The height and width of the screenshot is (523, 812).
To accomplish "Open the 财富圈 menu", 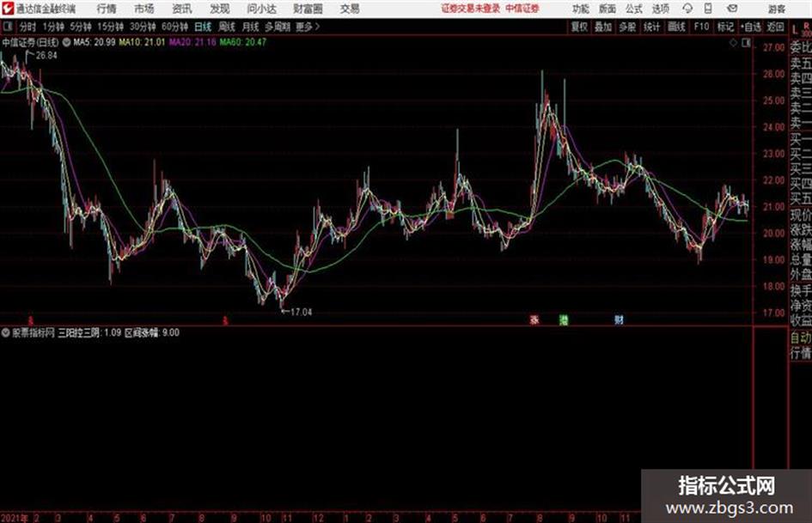I will 308,9.
